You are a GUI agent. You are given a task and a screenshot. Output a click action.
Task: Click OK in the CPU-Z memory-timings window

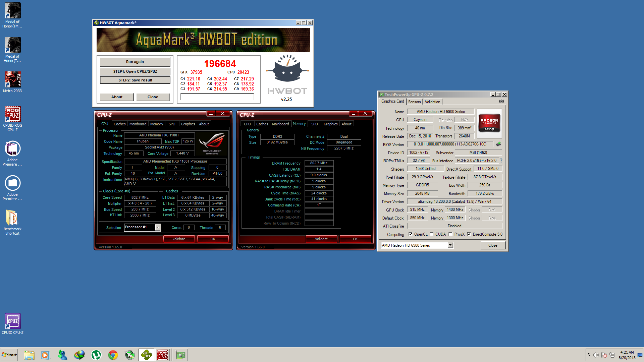355,239
